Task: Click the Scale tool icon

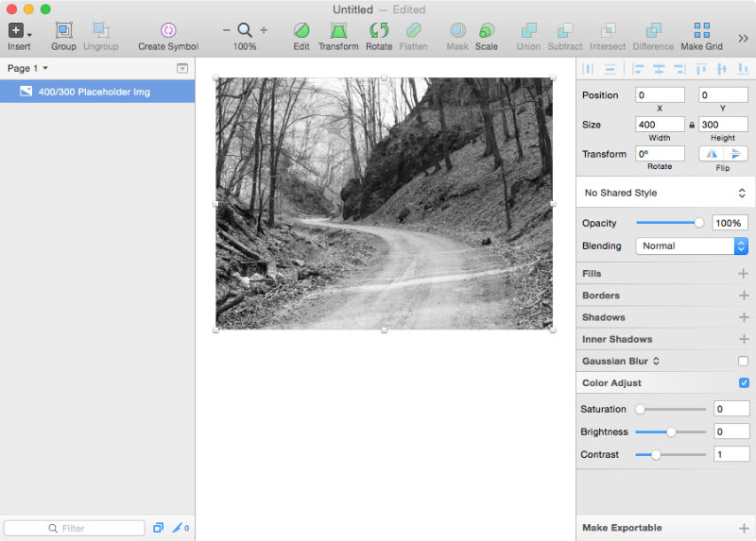Action: coord(487,30)
